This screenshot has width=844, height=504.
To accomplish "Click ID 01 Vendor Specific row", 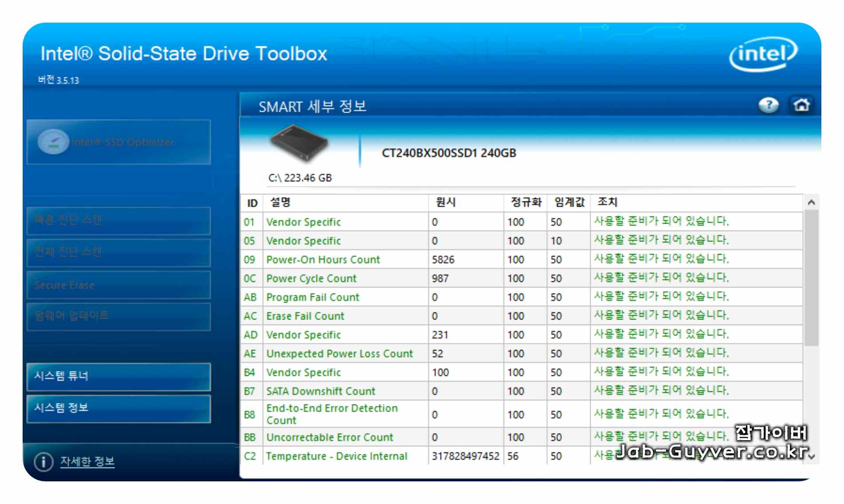I will click(522, 222).
